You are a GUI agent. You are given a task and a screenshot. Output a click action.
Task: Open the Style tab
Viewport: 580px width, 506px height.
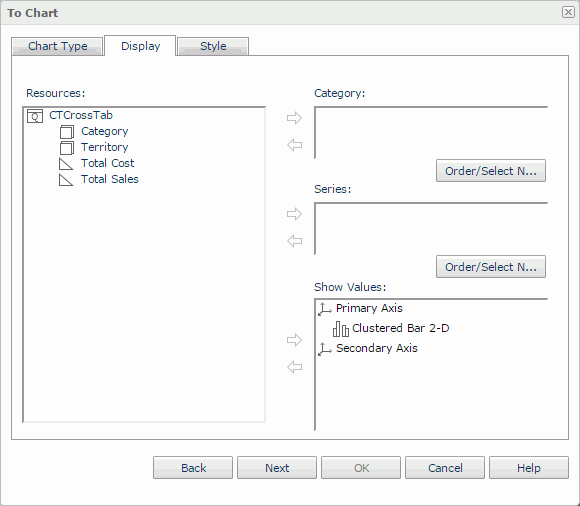tap(213, 46)
